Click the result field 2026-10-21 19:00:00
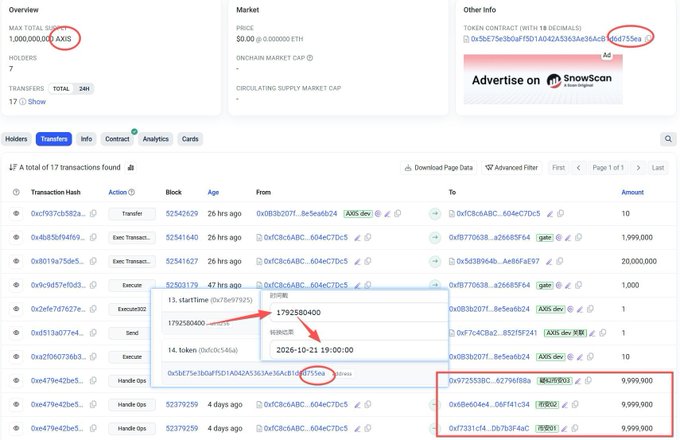 pyautogui.click(x=358, y=350)
